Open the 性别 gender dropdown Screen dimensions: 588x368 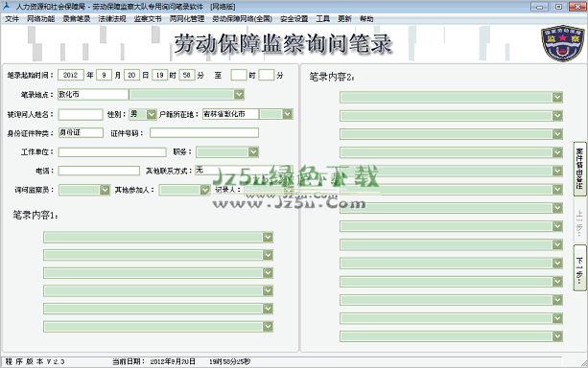(x=152, y=114)
